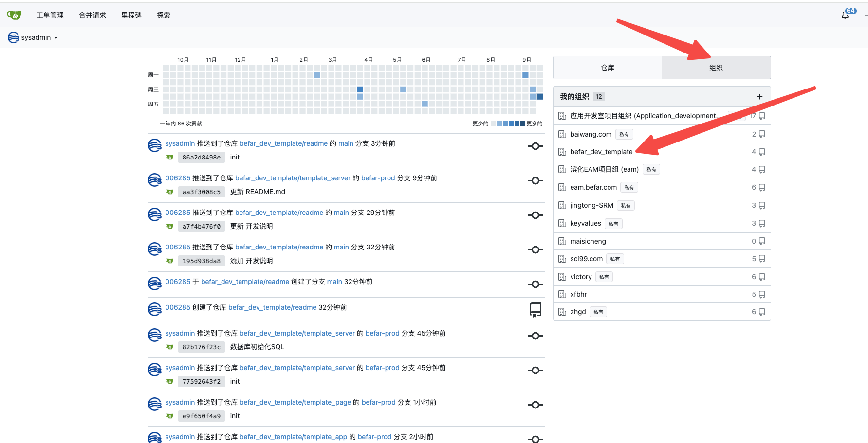Open the notification bell icon

tap(845, 15)
